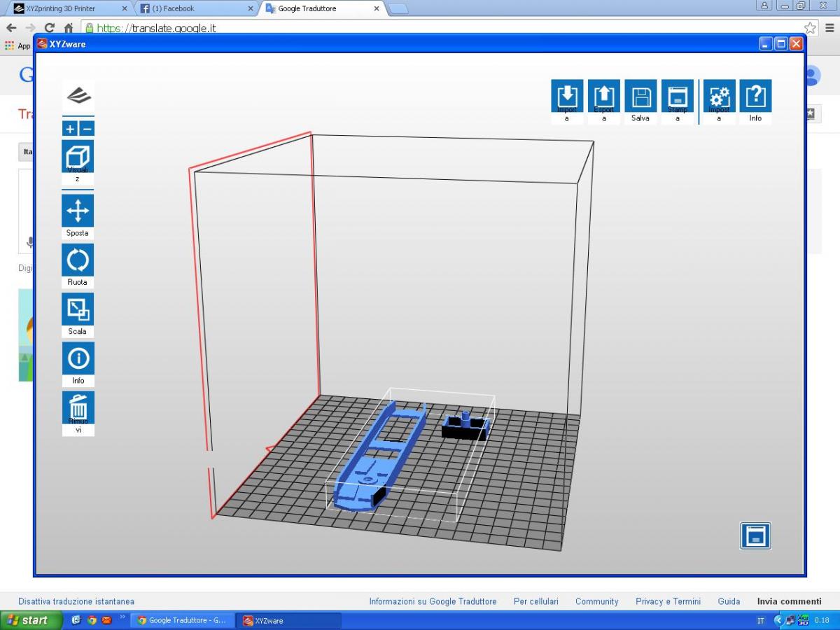Open the Visualizza cube view tool

coord(78,157)
